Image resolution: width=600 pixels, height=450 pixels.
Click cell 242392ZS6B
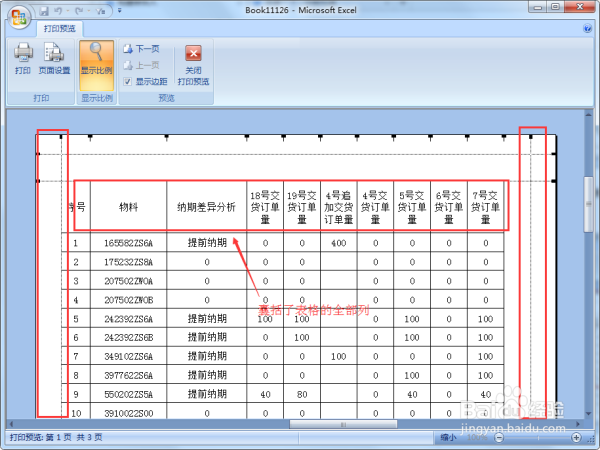(129, 338)
